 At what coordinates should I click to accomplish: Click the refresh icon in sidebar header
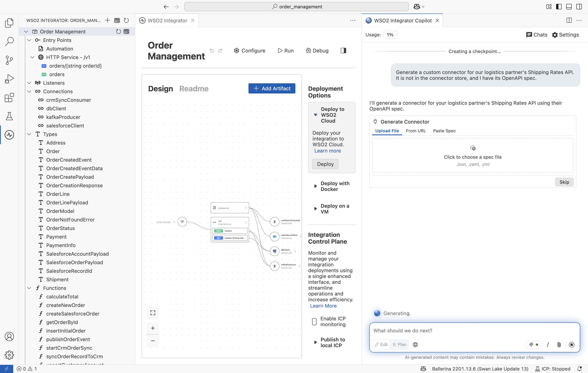click(x=126, y=20)
